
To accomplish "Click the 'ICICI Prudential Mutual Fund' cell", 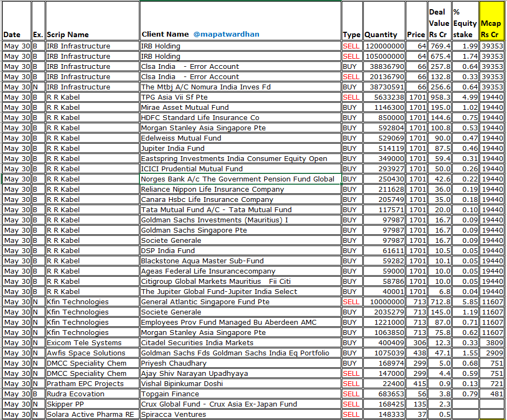I will tap(241, 169).
